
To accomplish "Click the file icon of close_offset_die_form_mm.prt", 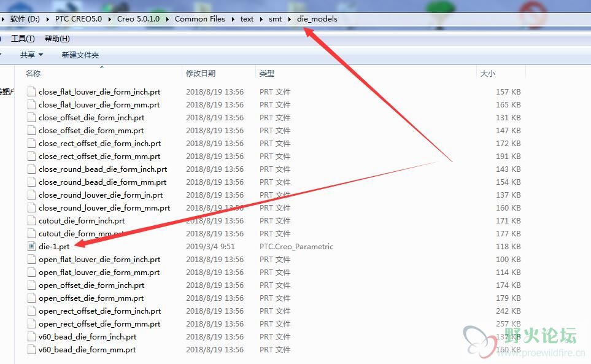I will (x=32, y=130).
